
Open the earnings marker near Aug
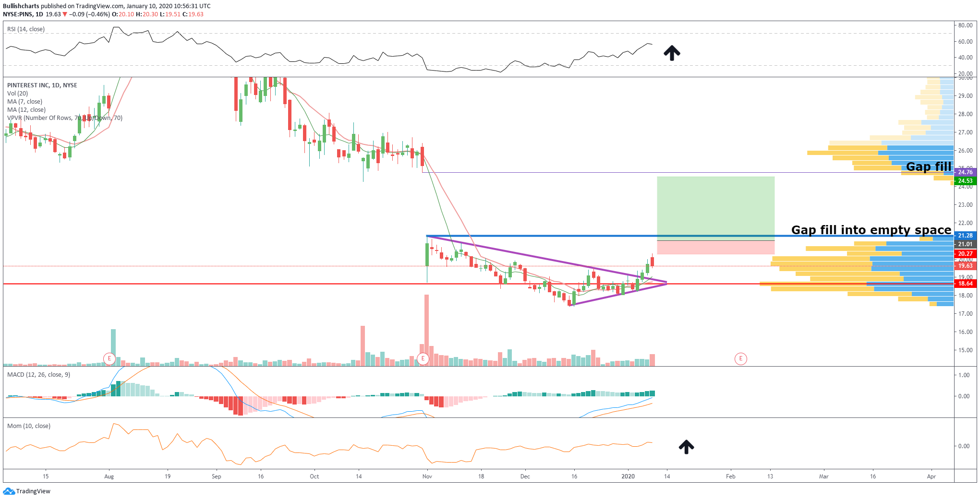coord(109,358)
